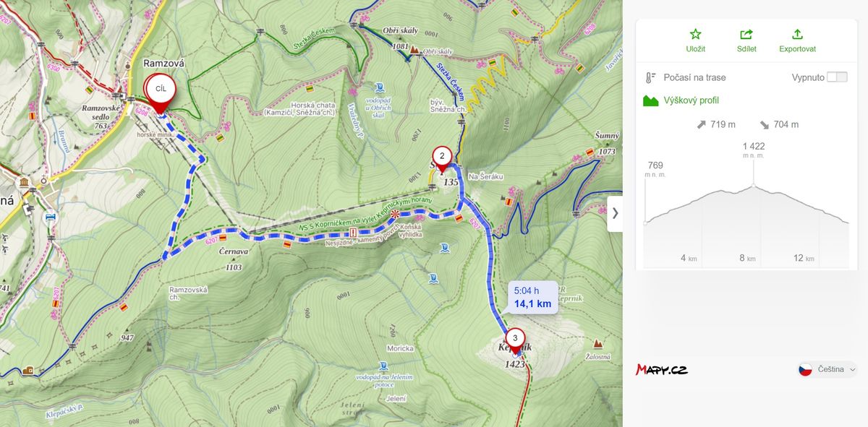868x427 pixels.
Task: Open the Čeština language dropdown
Action: 827,369
